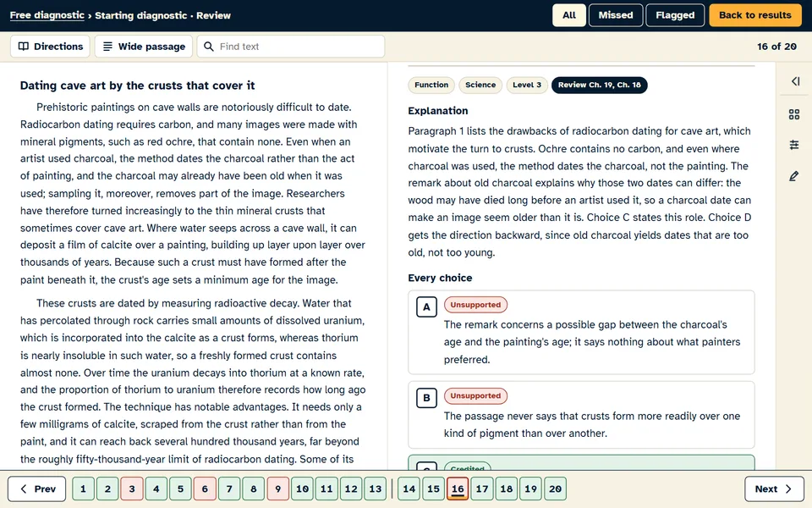Image resolution: width=812 pixels, height=508 pixels.
Task: Go to previous question with Prev
Action: coord(36,489)
